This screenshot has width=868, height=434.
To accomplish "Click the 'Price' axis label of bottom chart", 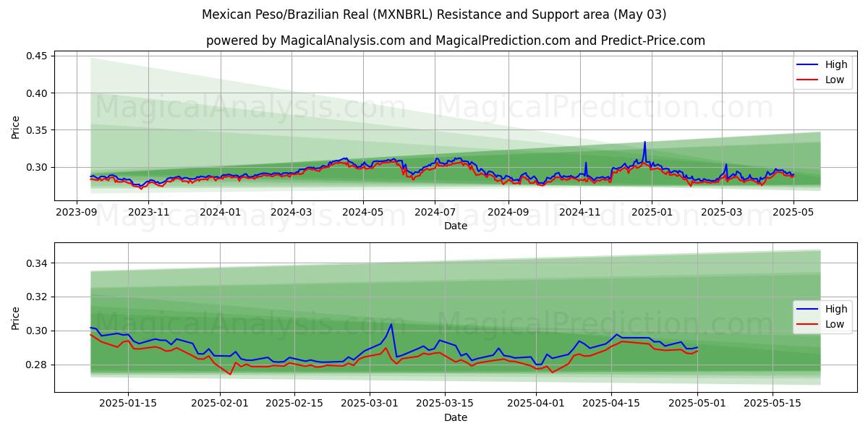I will point(16,317).
